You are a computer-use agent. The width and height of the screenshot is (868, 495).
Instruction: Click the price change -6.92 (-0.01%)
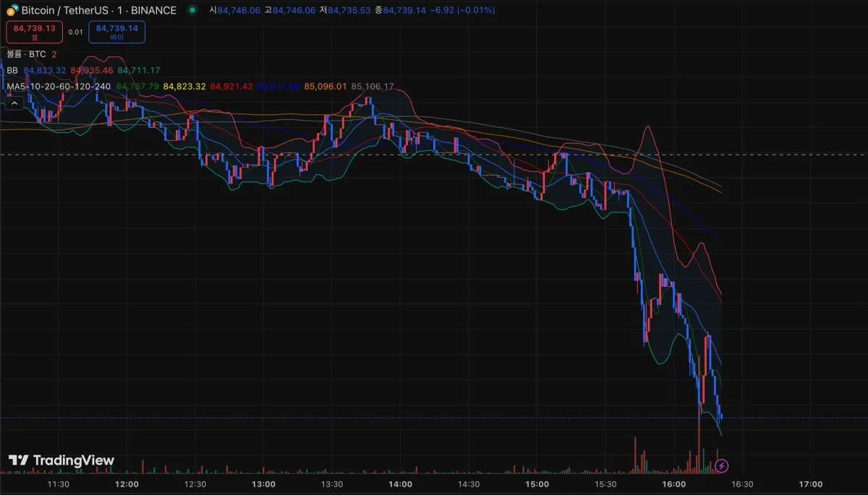(463, 10)
